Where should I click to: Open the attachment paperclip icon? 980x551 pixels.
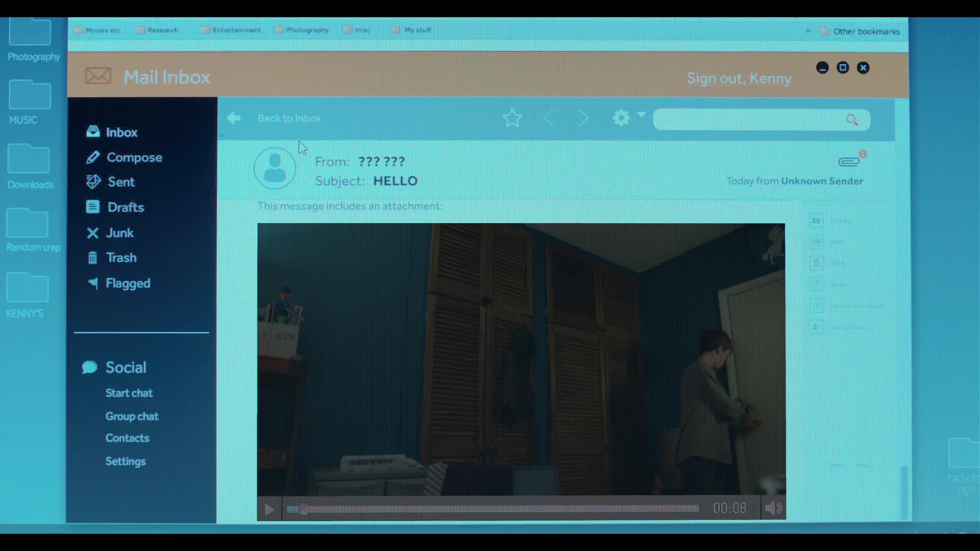(x=849, y=162)
